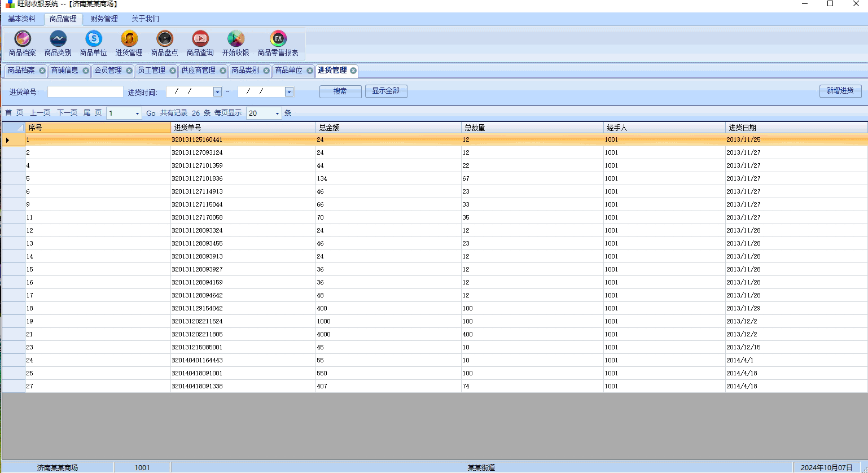Click status bar 济南某某商场

click(58, 467)
